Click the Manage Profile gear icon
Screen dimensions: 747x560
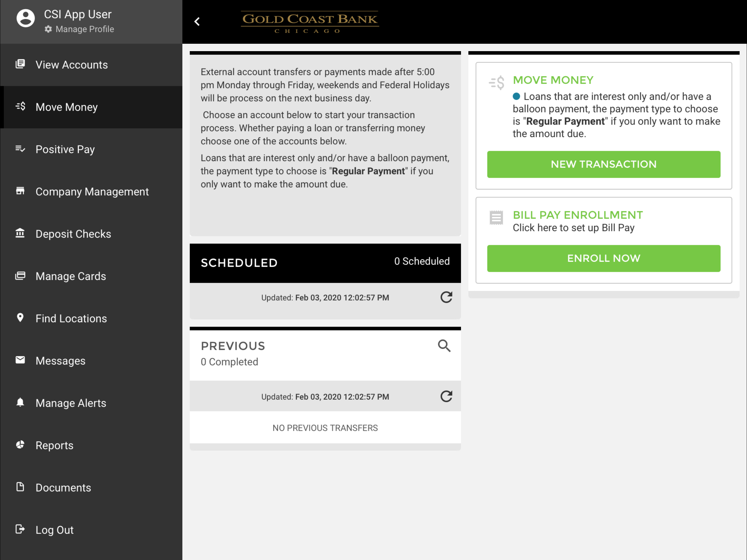click(48, 29)
